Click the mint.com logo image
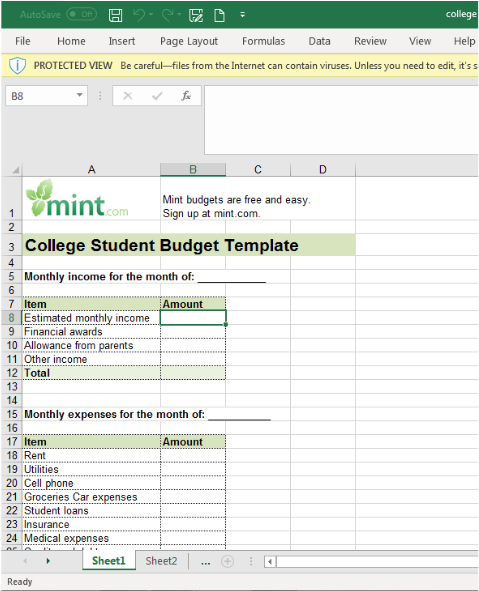This screenshot has width=479, height=591. pos(77,199)
